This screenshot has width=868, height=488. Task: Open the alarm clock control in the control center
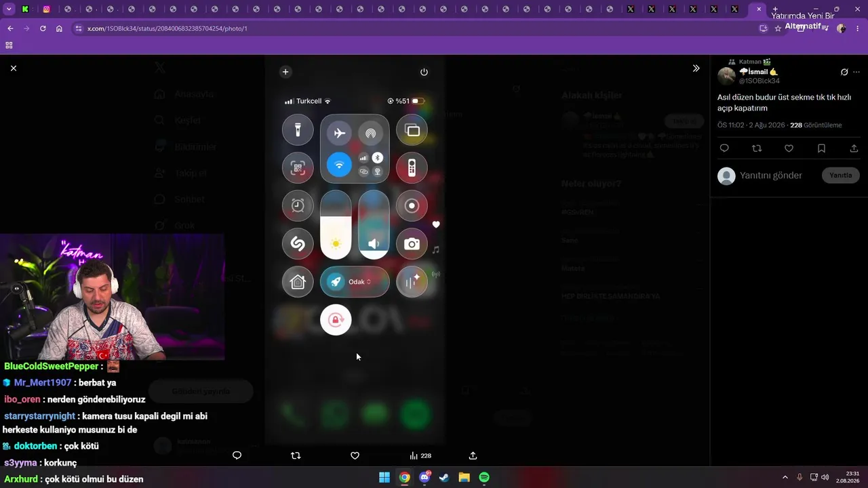point(298,205)
